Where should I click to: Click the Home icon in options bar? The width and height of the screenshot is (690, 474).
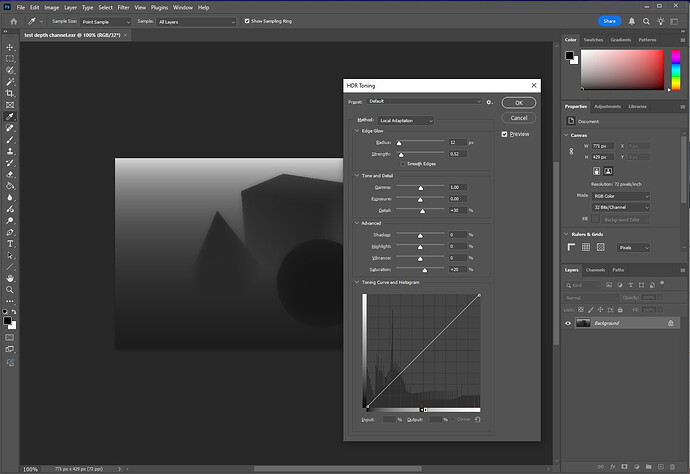tap(14, 21)
